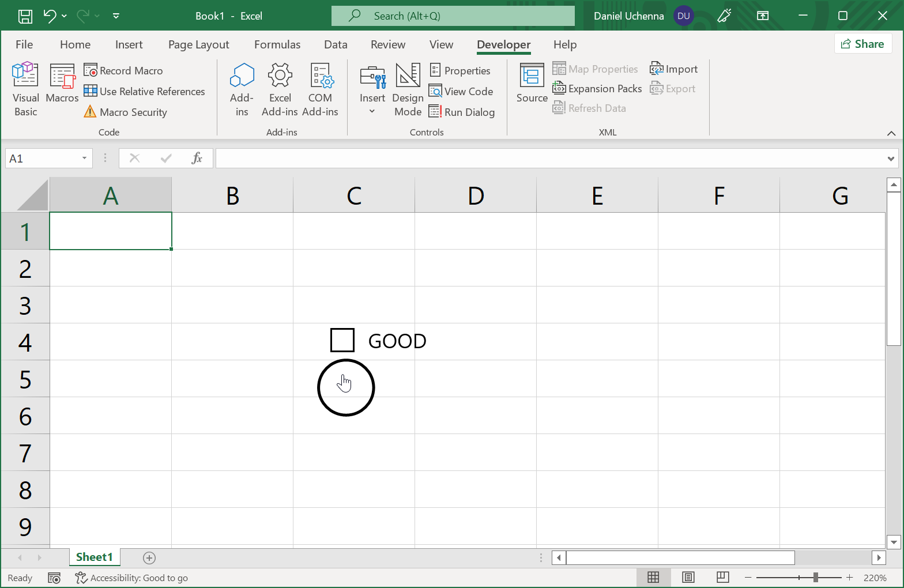Start Record Macro
This screenshot has width=904, height=588.
123,70
